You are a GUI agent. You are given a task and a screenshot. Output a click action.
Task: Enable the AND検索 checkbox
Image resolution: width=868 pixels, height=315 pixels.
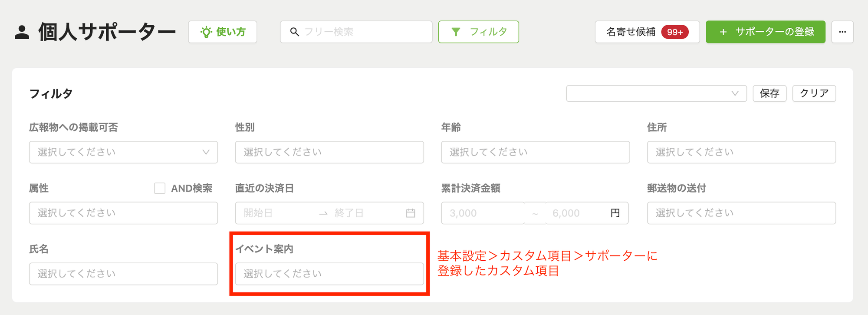pos(160,188)
